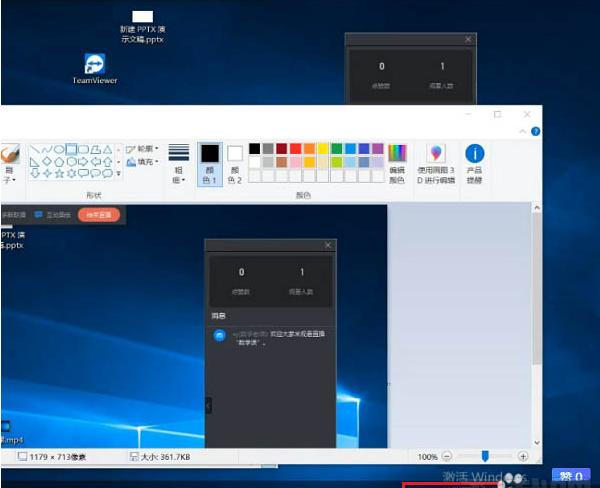The width and height of the screenshot is (600, 488).
Task: Click Edit with Paint 3D icon
Action: [x=436, y=162]
